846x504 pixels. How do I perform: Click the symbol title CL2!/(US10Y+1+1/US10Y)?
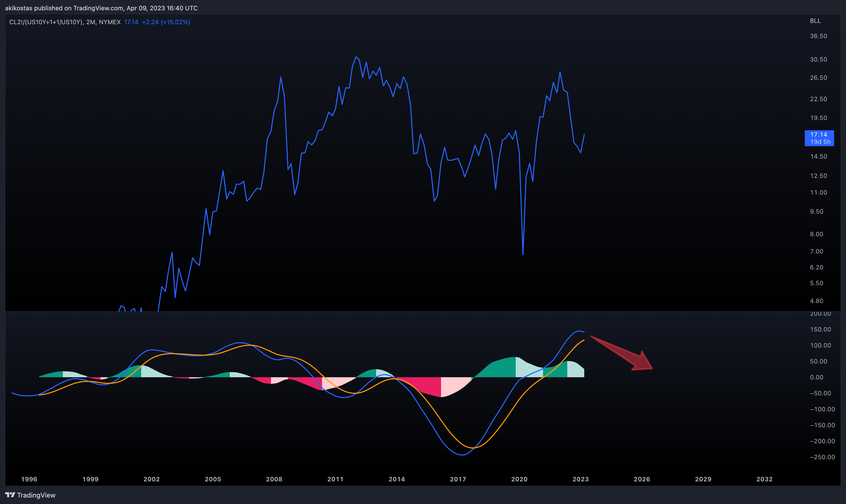click(x=46, y=22)
